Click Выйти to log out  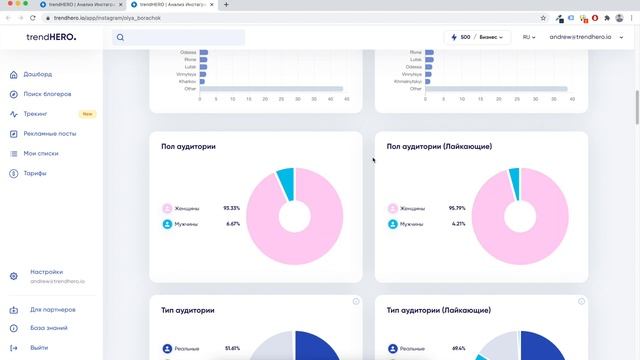39,348
